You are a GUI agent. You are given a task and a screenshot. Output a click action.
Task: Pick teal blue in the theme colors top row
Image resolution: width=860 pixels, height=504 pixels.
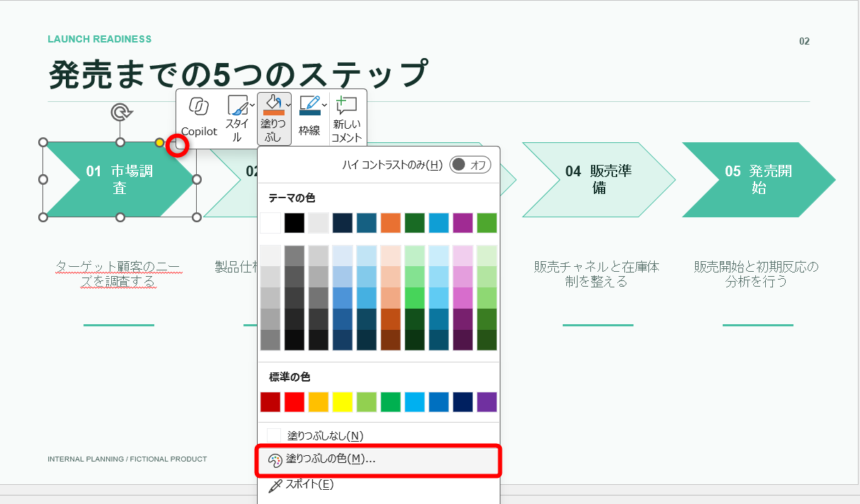[x=367, y=223]
